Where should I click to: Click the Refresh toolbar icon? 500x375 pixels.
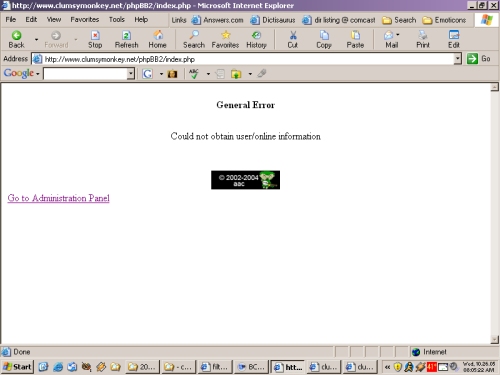point(126,35)
